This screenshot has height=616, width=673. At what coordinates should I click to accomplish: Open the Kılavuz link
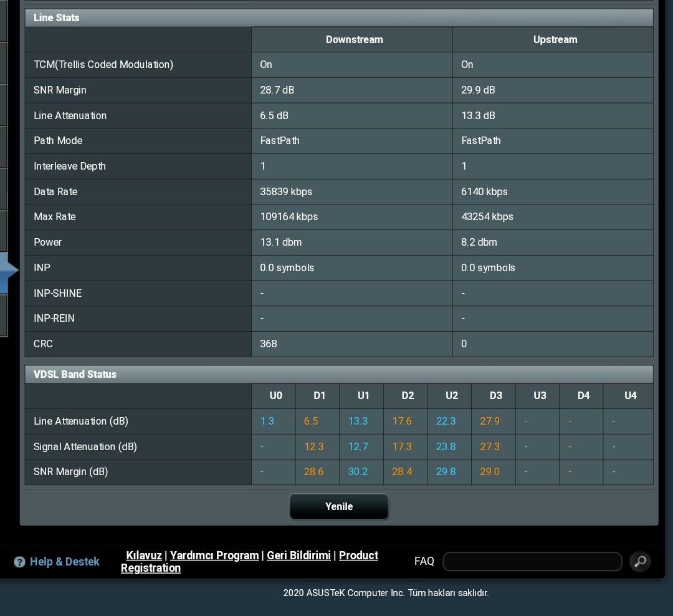144,556
